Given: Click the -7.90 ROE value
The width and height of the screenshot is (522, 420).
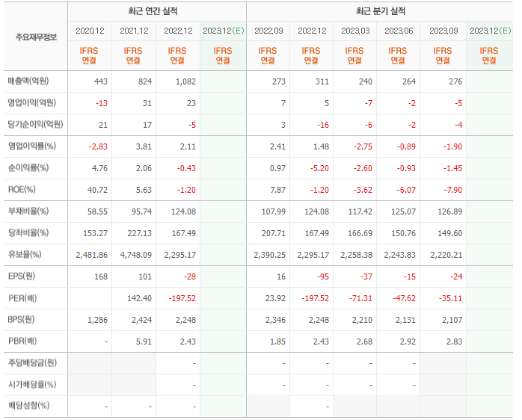Looking at the screenshot, I should click(x=453, y=190).
